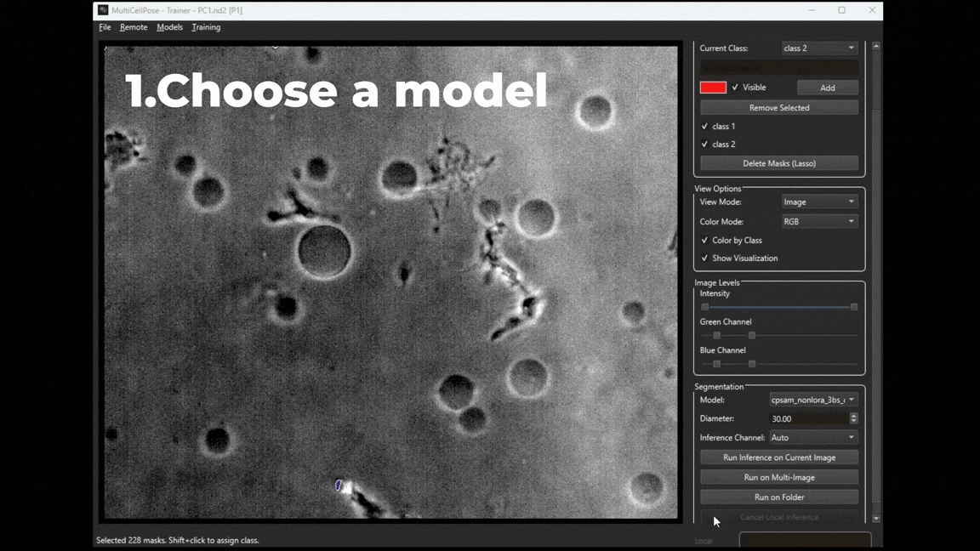Screen dimensions: 980x551
Task: Open the Inference Channel dropdown
Action: click(813, 438)
